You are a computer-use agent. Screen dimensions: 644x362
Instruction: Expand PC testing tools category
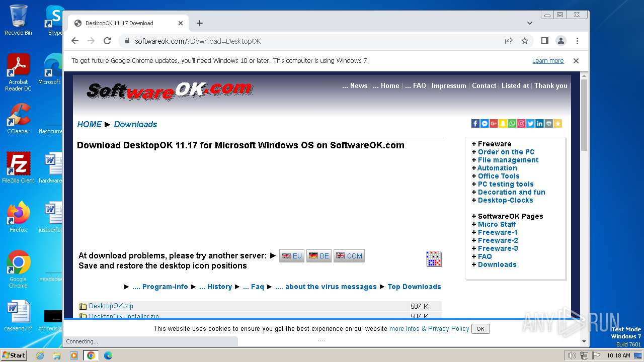point(506,184)
